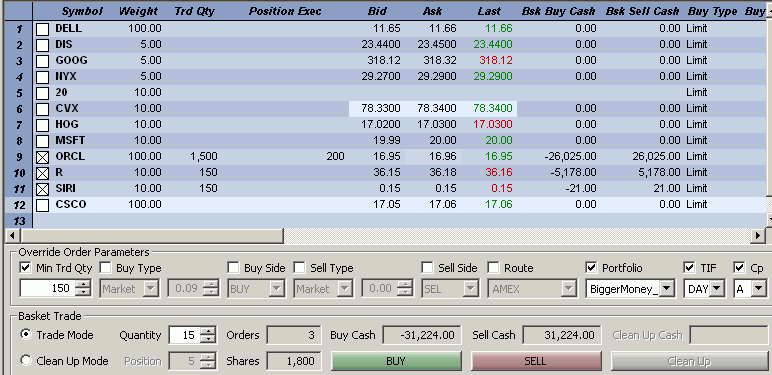Click the DELL Buy Type Limit cell

tap(697, 29)
